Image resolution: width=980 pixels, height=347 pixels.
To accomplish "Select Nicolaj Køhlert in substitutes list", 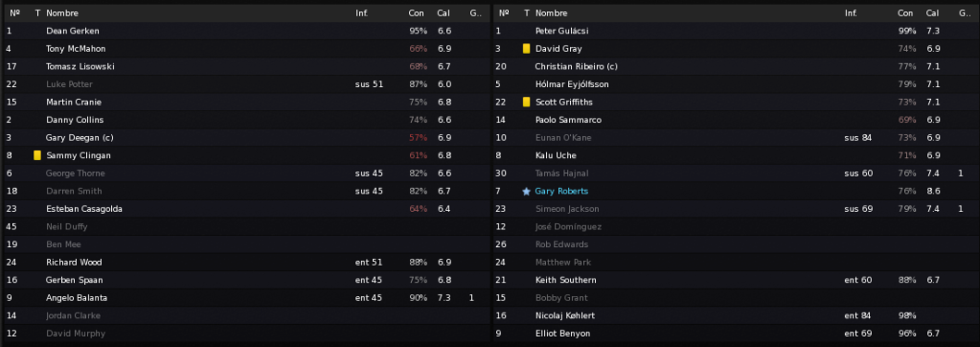I will [x=735, y=315].
